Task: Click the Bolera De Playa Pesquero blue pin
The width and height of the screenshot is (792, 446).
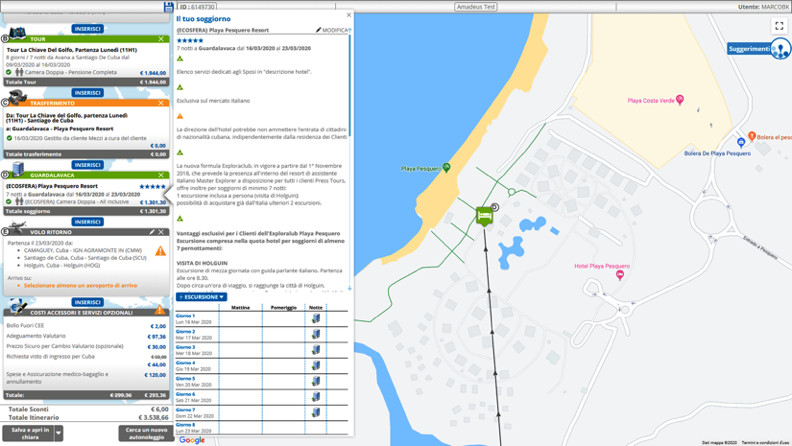Action: coord(740,143)
